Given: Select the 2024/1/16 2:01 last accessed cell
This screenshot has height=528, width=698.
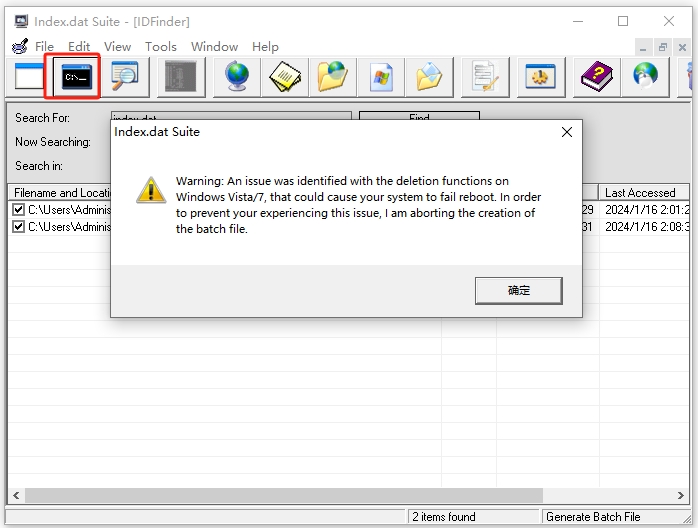Looking at the screenshot, I should (646, 210).
